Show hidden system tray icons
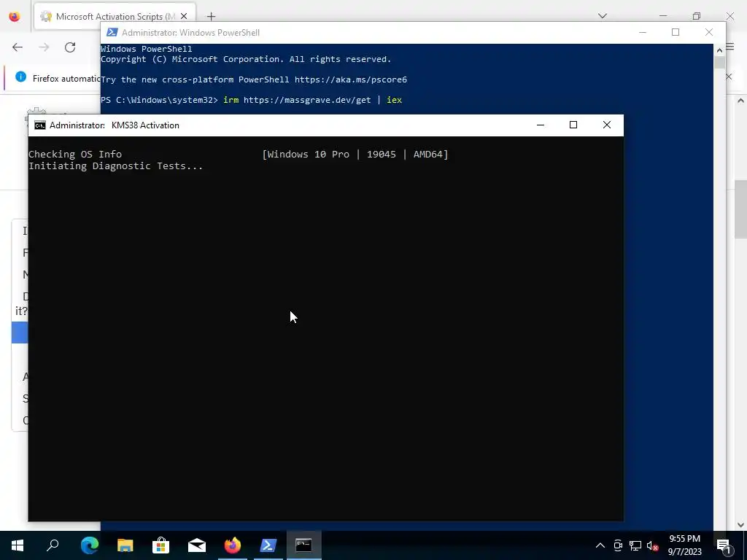The width and height of the screenshot is (747, 560). coord(600,545)
